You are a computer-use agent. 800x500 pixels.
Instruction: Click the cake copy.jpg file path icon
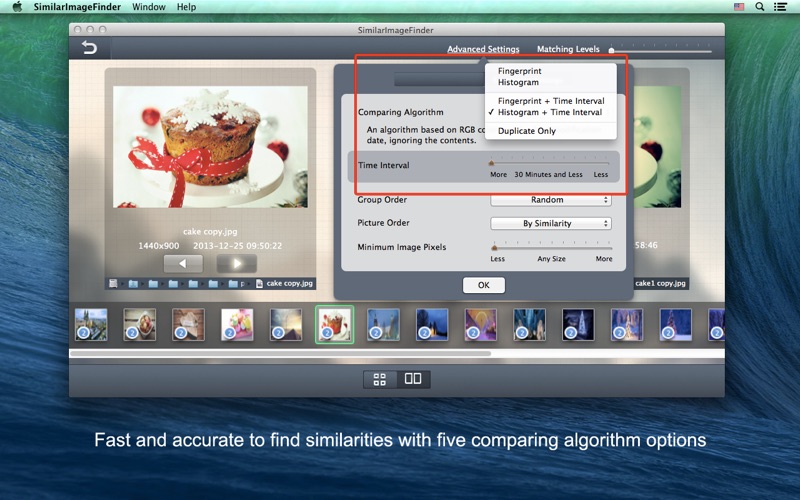coord(260,283)
